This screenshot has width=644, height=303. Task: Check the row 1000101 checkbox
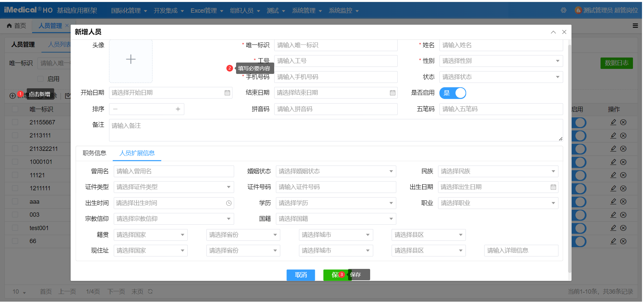coord(15,162)
